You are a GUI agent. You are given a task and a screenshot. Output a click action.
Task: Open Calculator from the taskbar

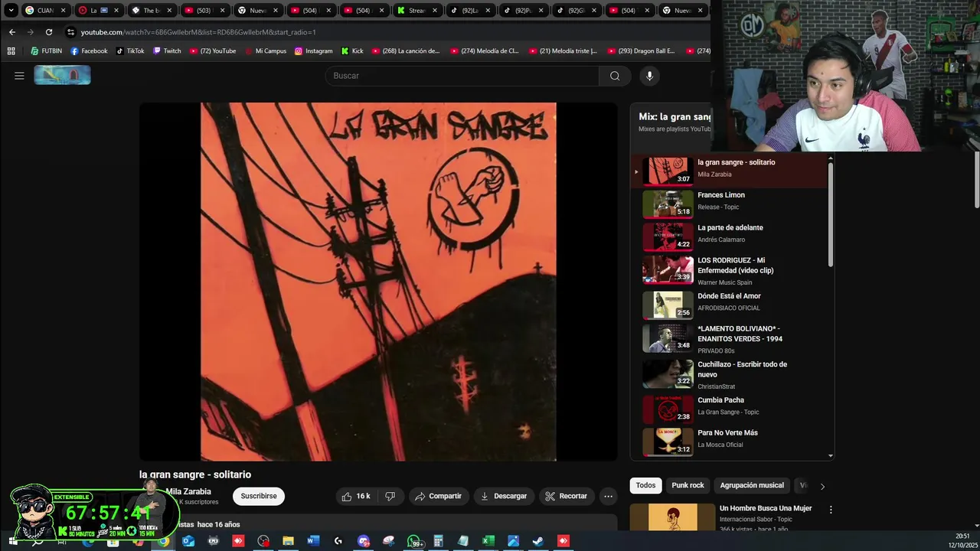point(438,541)
